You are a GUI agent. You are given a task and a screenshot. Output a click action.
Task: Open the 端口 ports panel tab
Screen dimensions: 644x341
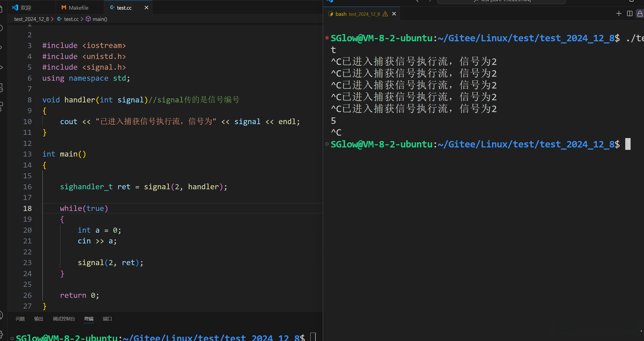(x=107, y=319)
